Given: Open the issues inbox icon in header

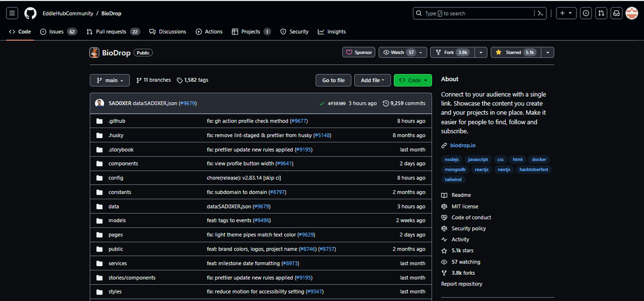Looking at the screenshot, I should [586, 13].
